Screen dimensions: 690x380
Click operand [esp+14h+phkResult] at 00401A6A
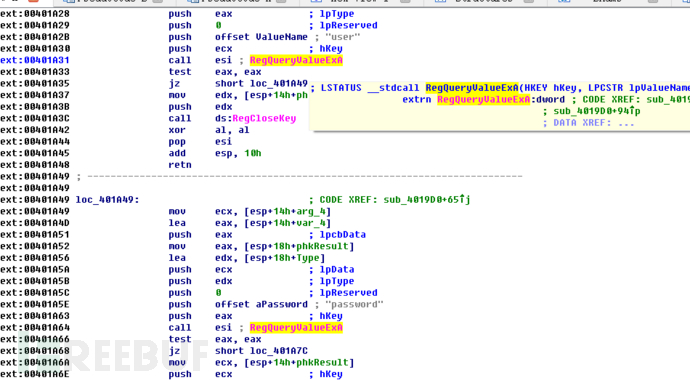tap(299, 362)
